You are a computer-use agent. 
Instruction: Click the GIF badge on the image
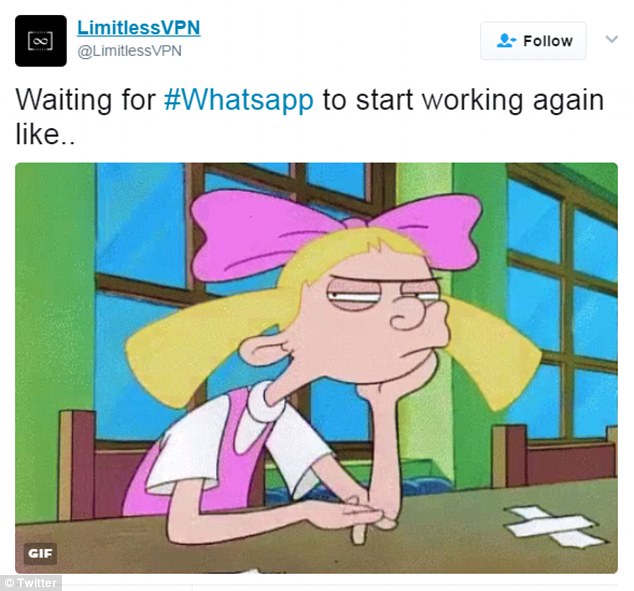point(40,553)
